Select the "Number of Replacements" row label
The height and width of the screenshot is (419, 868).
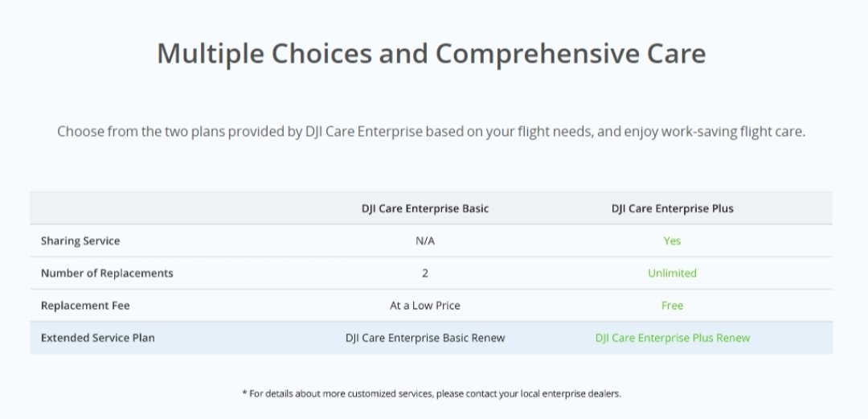[107, 273]
